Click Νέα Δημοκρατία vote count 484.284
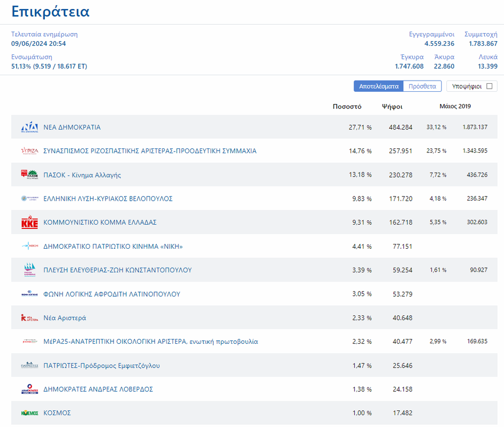Viewport: 504px width, 427px height. [x=401, y=127]
